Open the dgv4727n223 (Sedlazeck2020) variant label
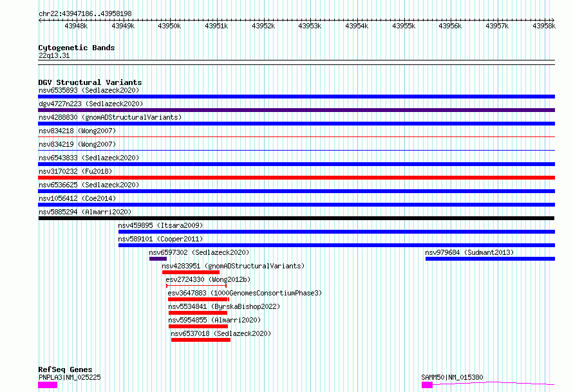 click(91, 104)
